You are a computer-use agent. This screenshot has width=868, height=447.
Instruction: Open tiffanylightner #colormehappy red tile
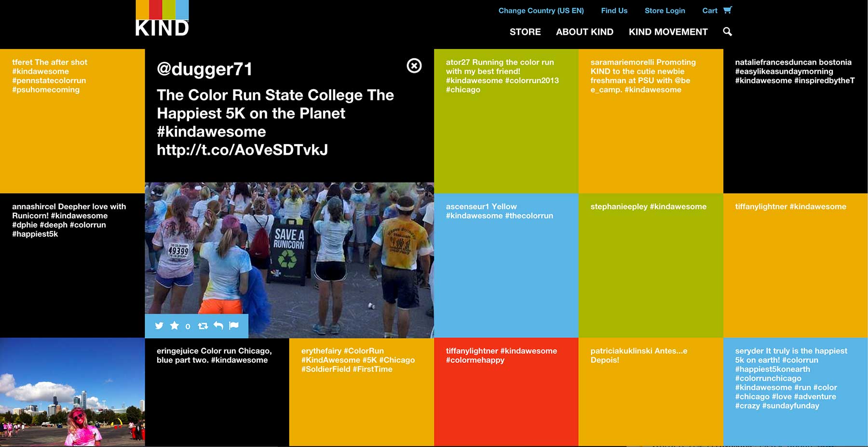[x=506, y=392]
